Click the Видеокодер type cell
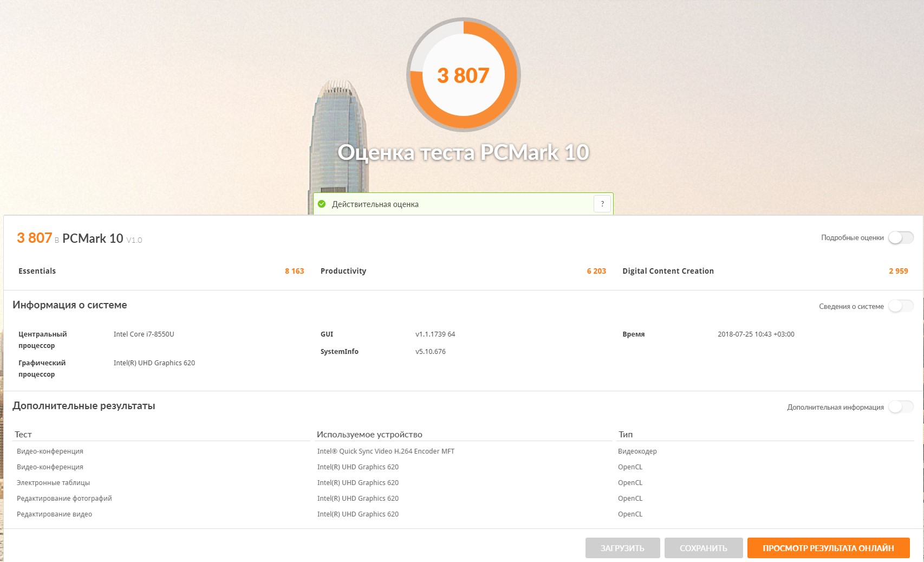The width and height of the screenshot is (924, 562). point(637,451)
